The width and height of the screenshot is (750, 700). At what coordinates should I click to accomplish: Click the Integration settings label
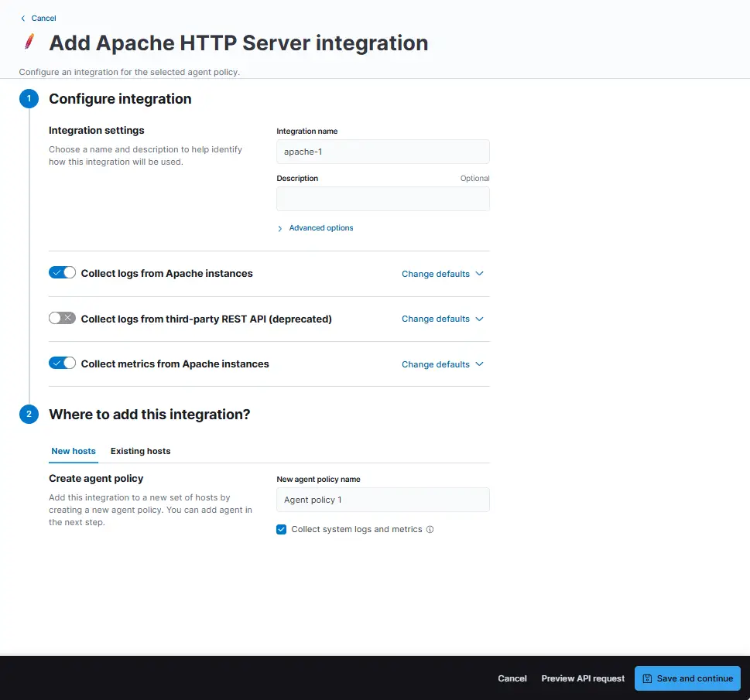pyautogui.click(x=97, y=131)
